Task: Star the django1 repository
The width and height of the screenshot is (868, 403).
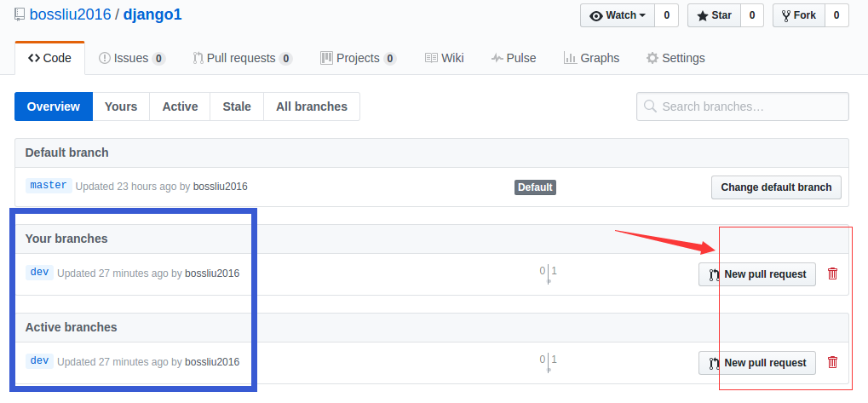Action: 714,15
